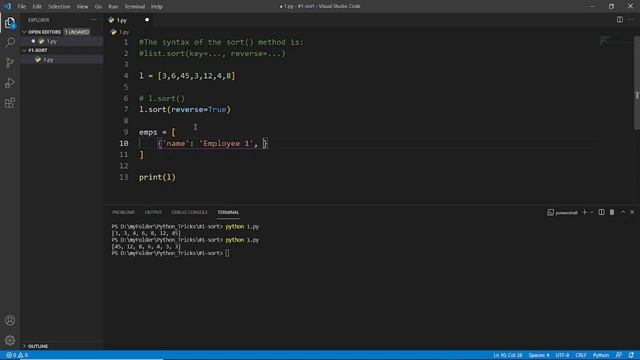This screenshot has width=640, height=360.
Task: Click the split terminal icon
Action: [601, 212]
